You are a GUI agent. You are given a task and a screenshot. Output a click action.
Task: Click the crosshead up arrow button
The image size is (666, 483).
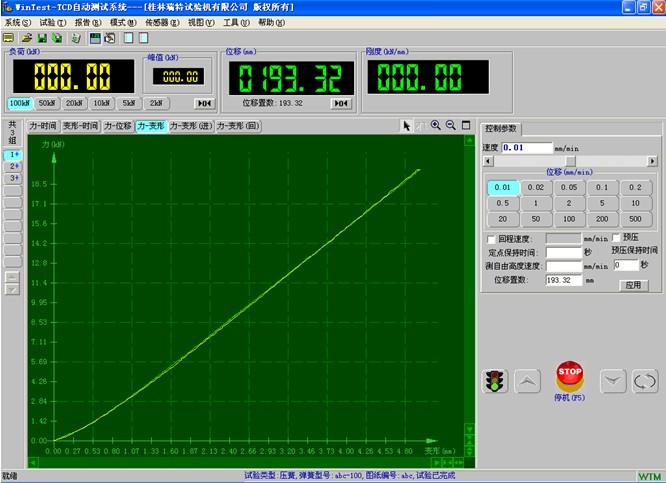pos(529,381)
